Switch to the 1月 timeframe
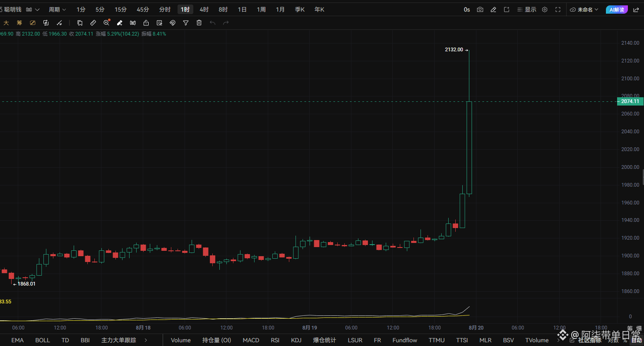This screenshot has width=644, height=346. (x=280, y=10)
